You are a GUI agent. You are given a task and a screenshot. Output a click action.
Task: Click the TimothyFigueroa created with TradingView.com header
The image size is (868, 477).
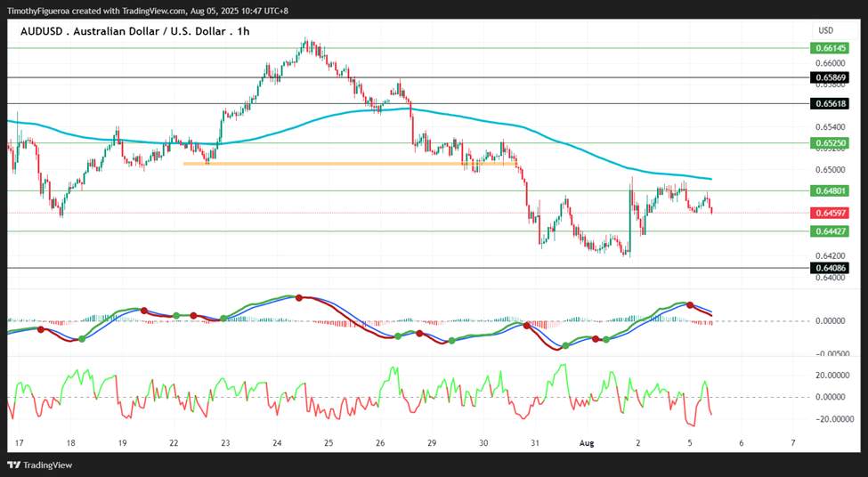(x=147, y=11)
